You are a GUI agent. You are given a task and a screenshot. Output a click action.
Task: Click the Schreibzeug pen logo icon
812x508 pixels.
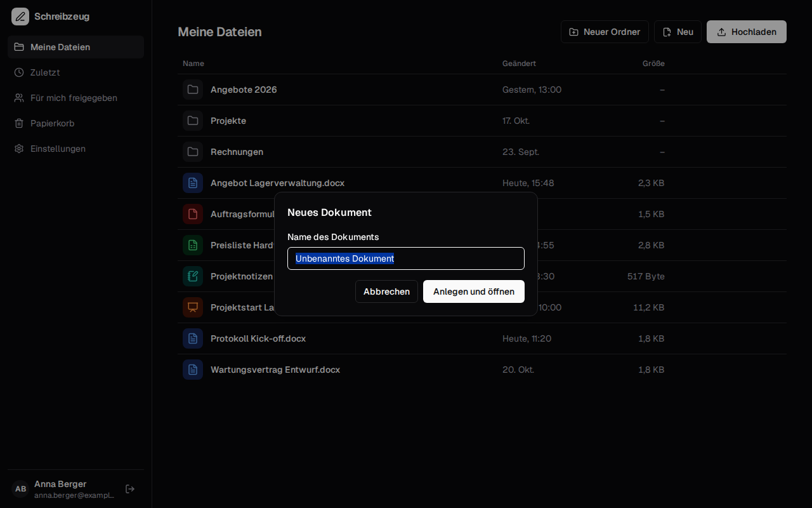(20, 17)
